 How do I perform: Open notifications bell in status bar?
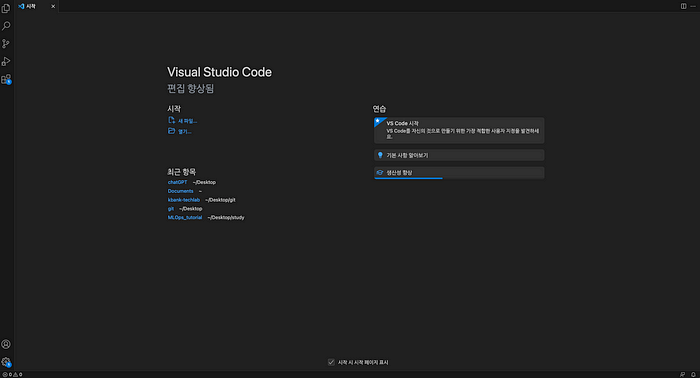pos(693,374)
